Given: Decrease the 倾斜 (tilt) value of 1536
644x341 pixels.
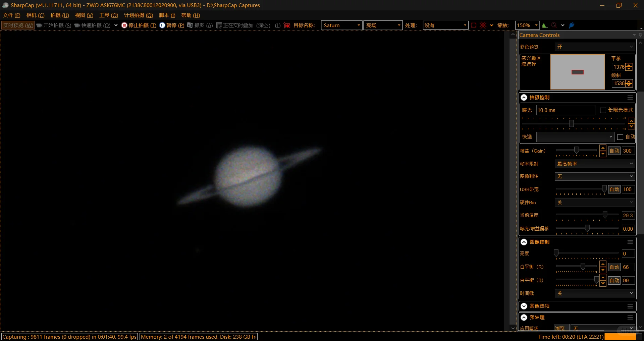Looking at the screenshot, I should [629, 85].
